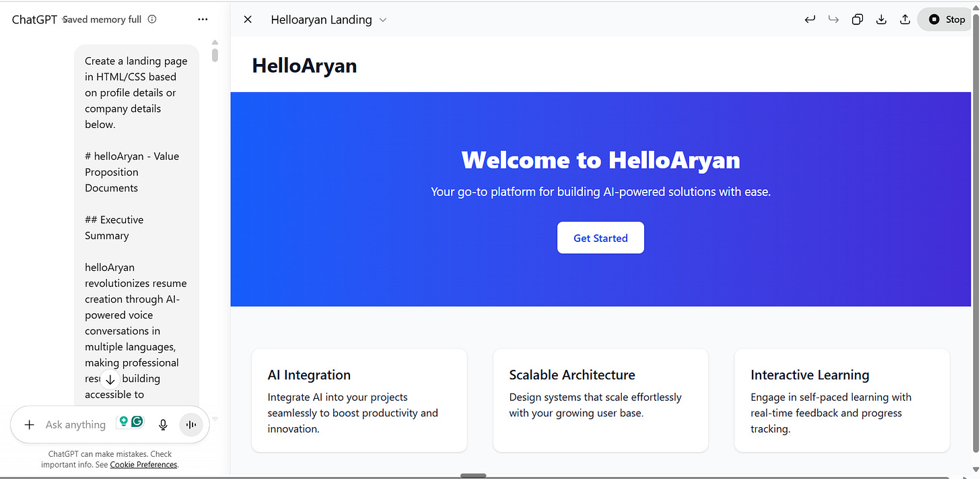980x479 pixels.
Task: Open the three-dot chat options menu
Action: (x=203, y=20)
